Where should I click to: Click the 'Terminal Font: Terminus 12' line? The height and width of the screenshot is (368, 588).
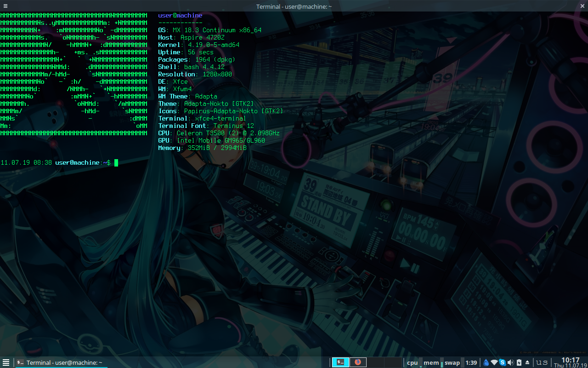pos(206,126)
